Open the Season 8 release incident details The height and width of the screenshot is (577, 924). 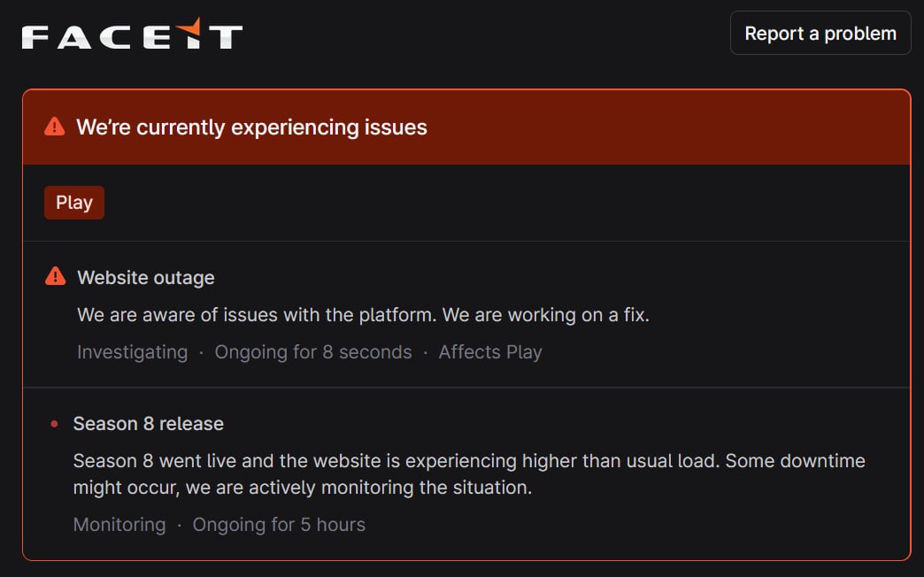click(x=149, y=423)
